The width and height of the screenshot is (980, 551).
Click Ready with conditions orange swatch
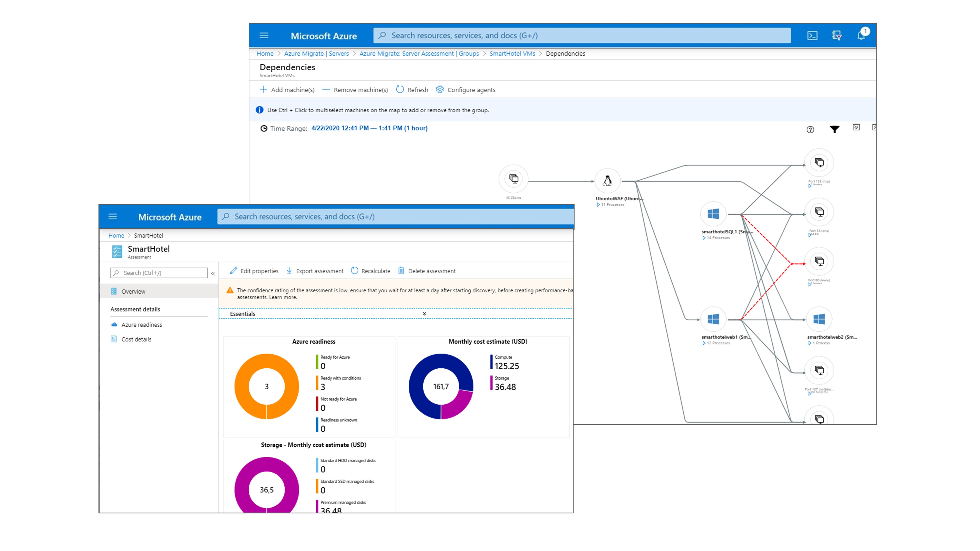tap(317, 383)
